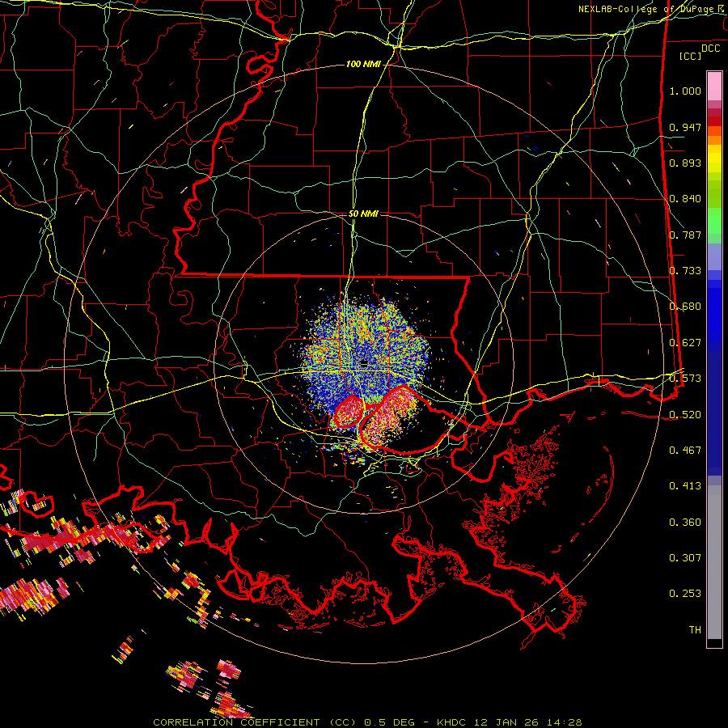Click CORRELATION COEFFICIENT (CC) in the bottom caption
The height and width of the screenshot is (728, 728).
256,722
